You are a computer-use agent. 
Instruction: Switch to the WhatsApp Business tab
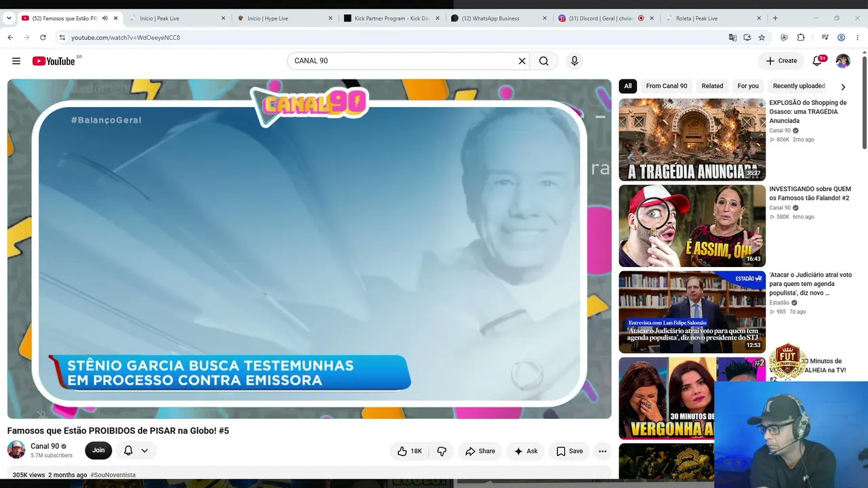click(498, 18)
